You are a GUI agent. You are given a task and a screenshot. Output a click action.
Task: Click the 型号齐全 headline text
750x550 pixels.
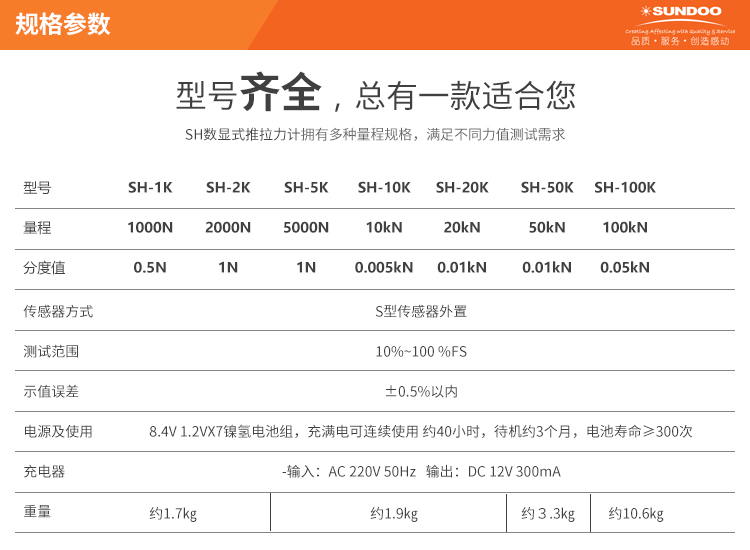tap(248, 93)
